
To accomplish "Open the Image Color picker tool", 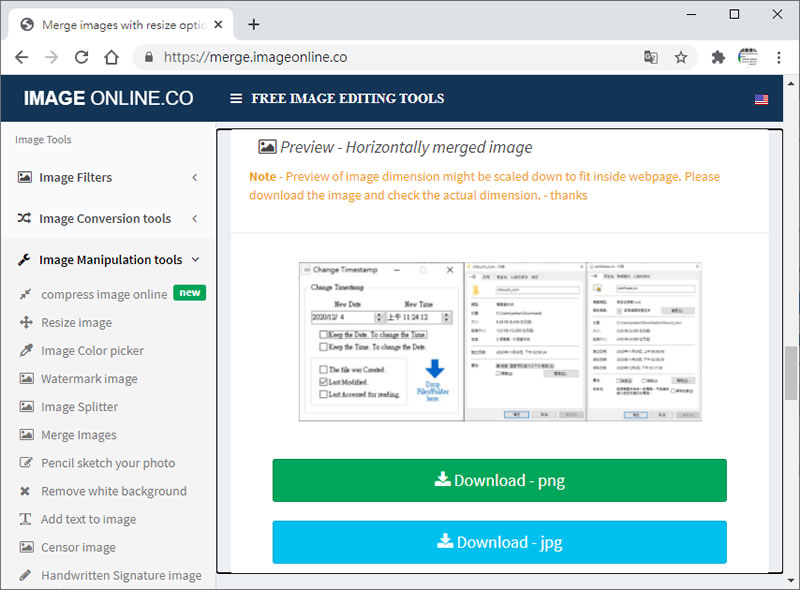I will point(92,351).
